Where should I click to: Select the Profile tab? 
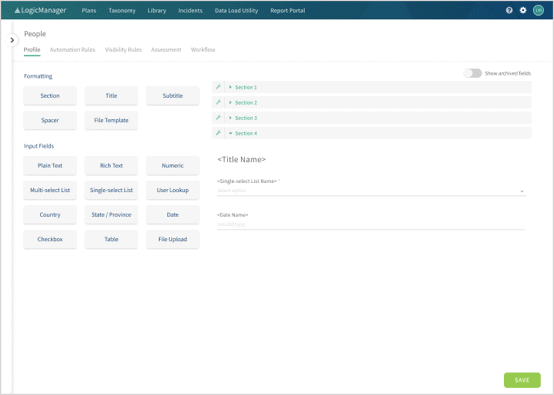coord(32,50)
